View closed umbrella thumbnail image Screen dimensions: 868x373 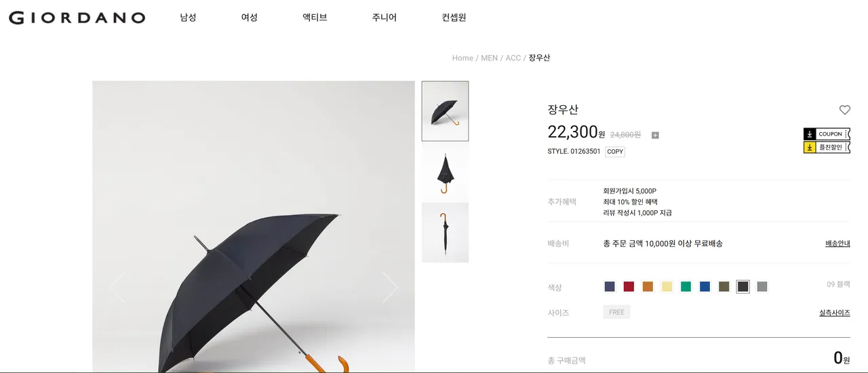[445, 233]
